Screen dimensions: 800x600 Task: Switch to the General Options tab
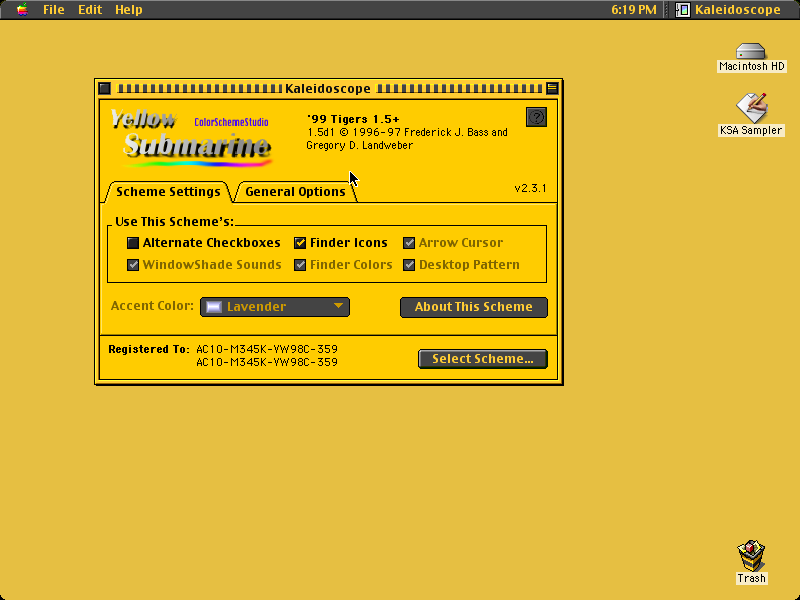coord(295,192)
